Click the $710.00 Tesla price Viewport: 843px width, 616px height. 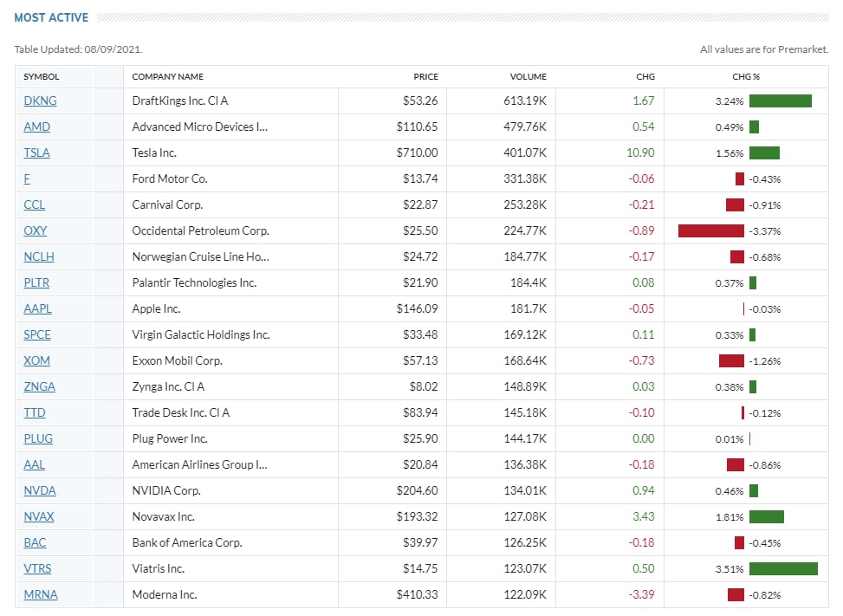coord(418,153)
